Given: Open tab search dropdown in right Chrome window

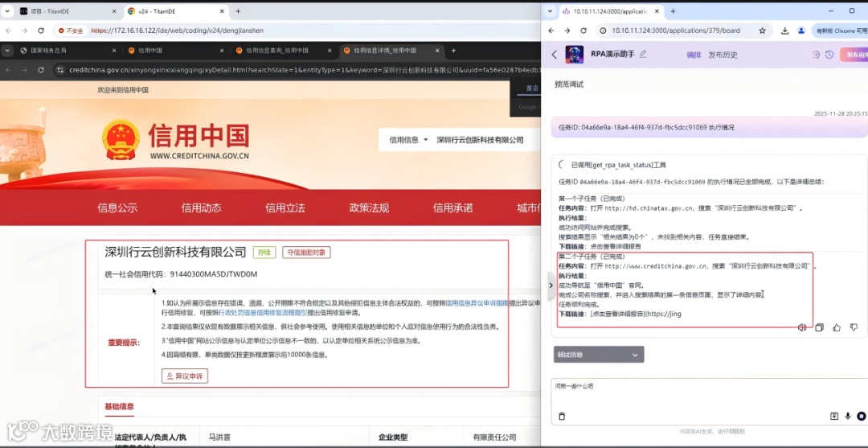Looking at the screenshot, I should [551, 11].
